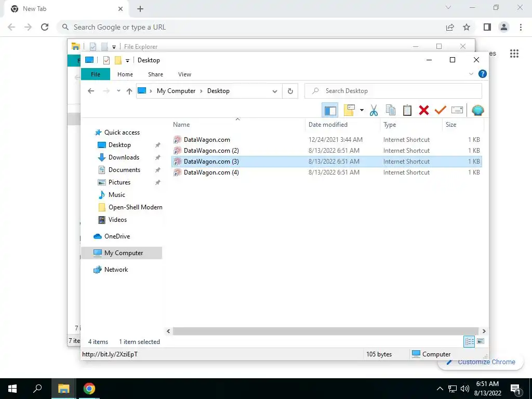
Task: Click the New Folder toolbar icon
Action: (349, 110)
